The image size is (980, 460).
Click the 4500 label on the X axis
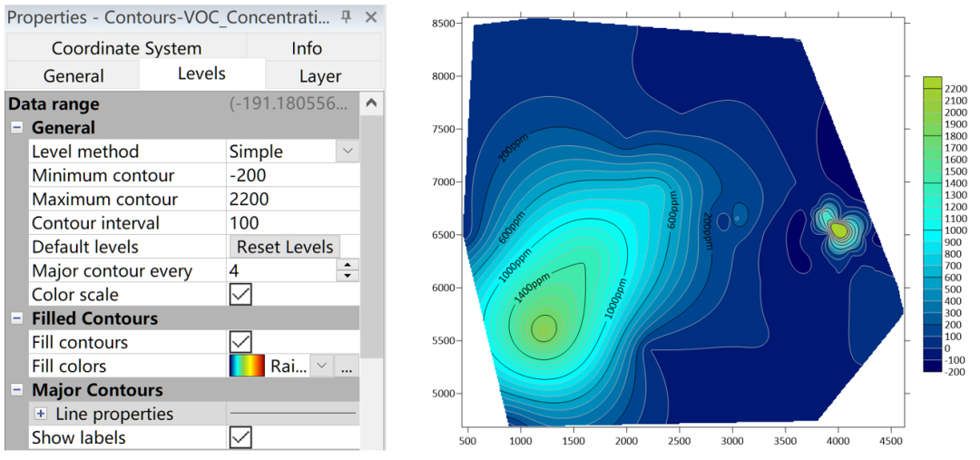[891, 439]
